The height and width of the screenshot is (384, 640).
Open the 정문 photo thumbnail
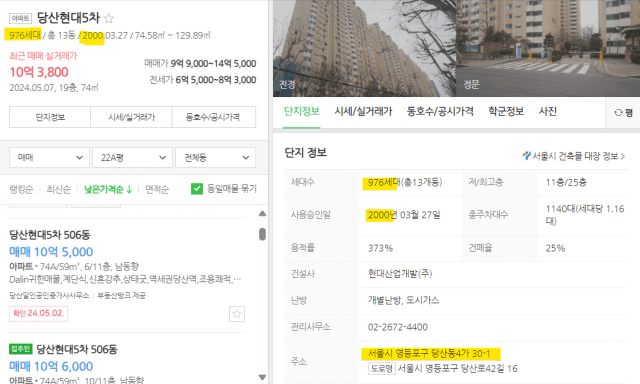[x=548, y=48]
